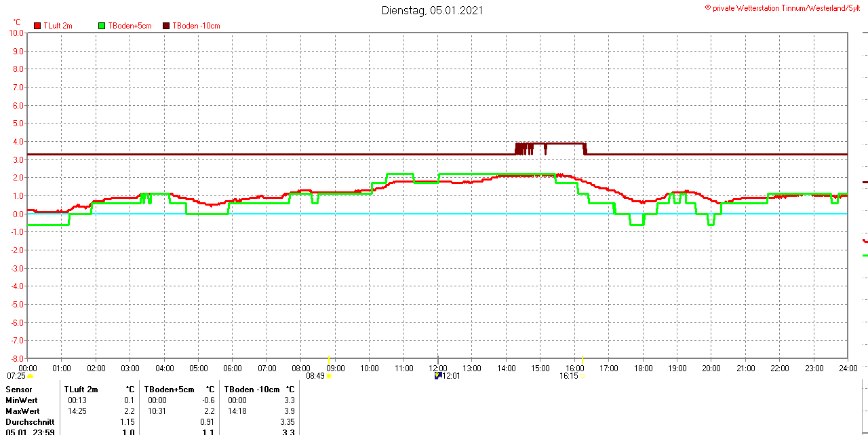Click the yellow sun icon beside 07:25
Screen dimensions: 868x435
30,376
